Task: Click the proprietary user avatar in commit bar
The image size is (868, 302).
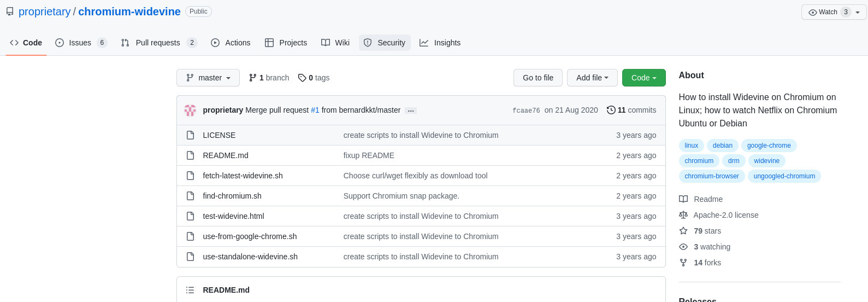Action: (190, 110)
